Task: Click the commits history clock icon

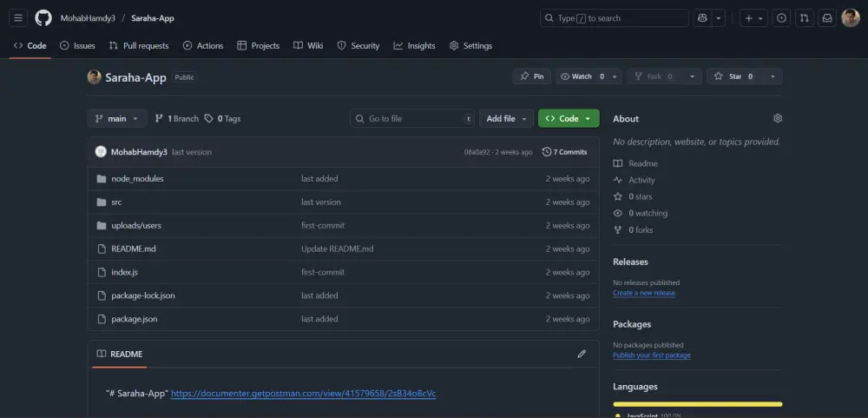Action: tap(546, 151)
